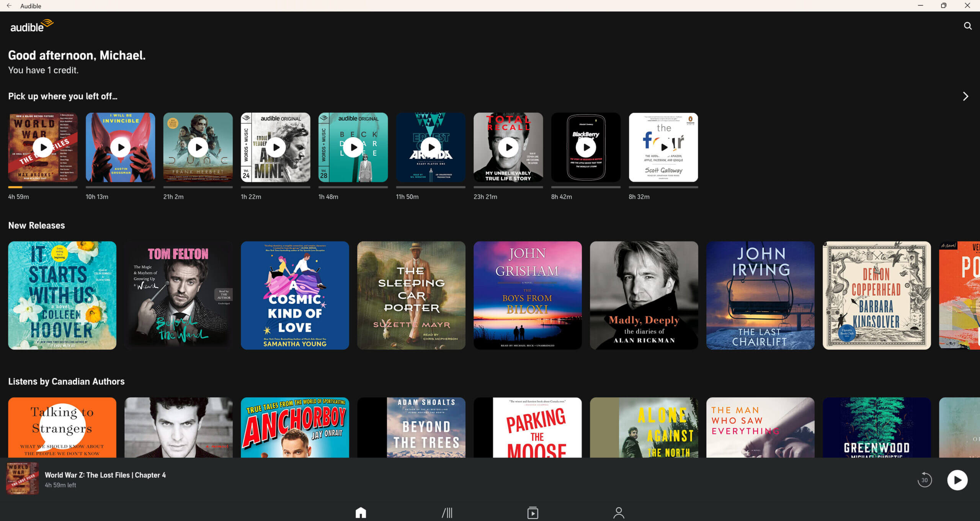
Task: Open The Boys from Biloxi cover
Action: 528,295
